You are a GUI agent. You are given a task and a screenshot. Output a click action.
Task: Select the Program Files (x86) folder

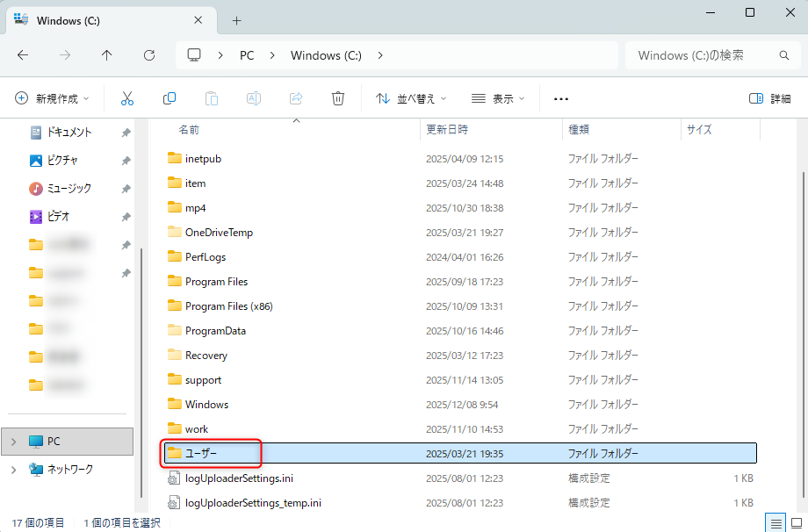pos(228,306)
